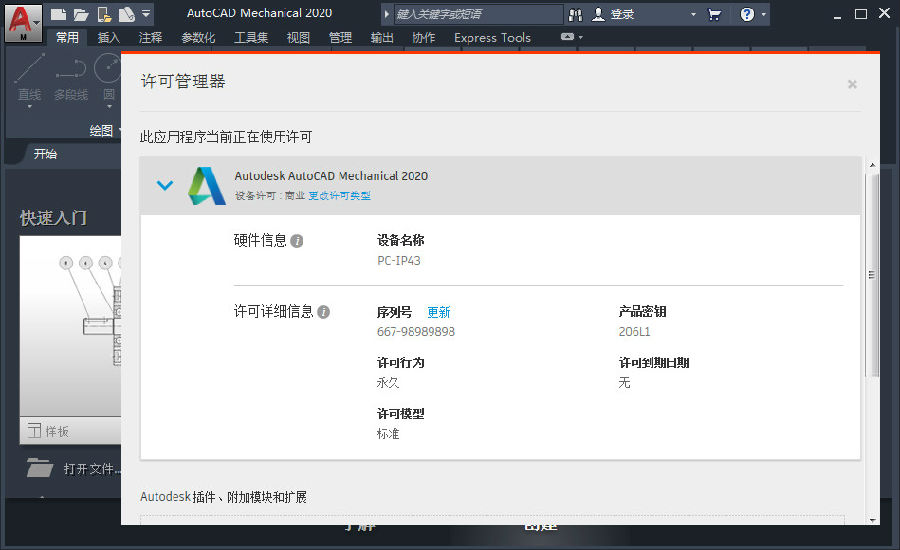Open the dropdown arrow after 登录
Image resolution: width=900 pixels, height=550 pixels.
693,14
